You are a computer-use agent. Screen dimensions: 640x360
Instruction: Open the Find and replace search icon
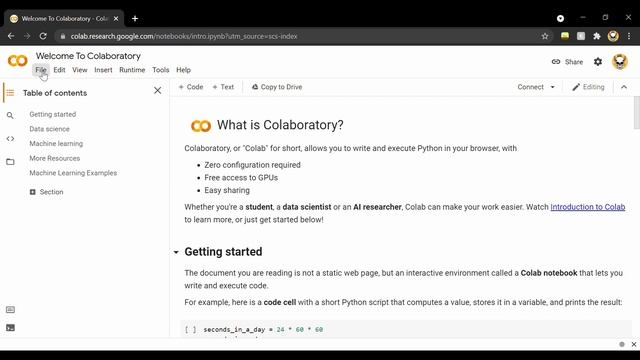click(x=10, y=116)
